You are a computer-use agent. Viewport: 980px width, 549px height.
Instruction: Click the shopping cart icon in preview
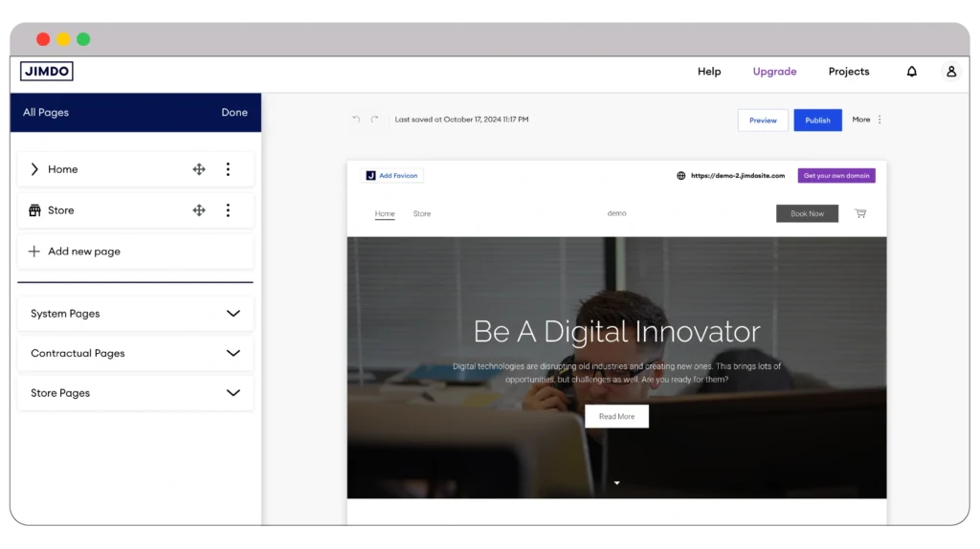[x=859, y=213]
